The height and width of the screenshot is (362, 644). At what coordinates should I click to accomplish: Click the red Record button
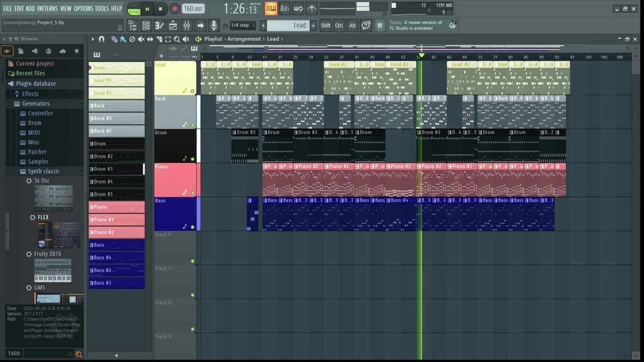[175, 9]
